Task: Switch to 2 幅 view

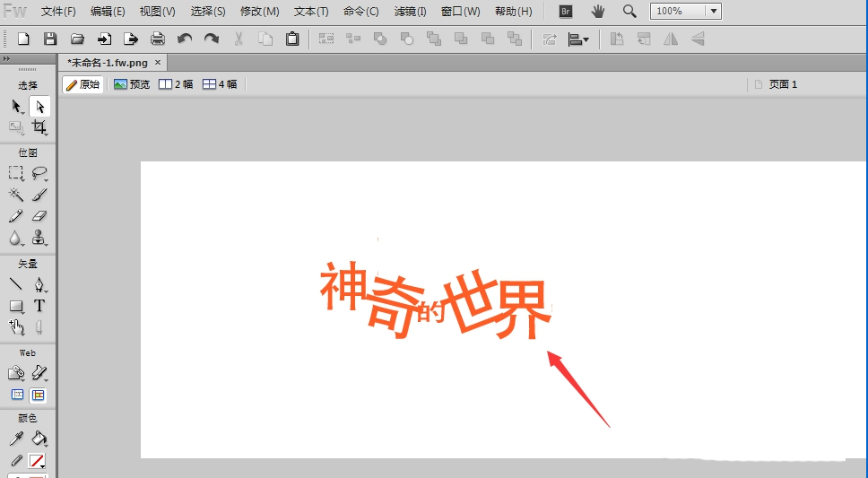Action: click(176, 84)
